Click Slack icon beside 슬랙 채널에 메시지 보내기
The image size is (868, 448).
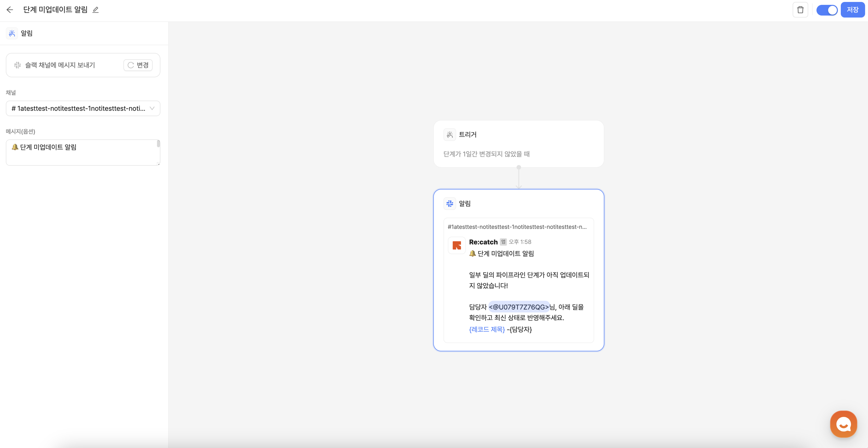pyautogui.click(x=17, y=65)
